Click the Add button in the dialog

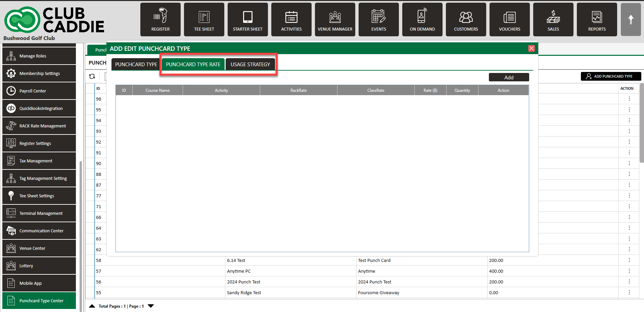508,77
